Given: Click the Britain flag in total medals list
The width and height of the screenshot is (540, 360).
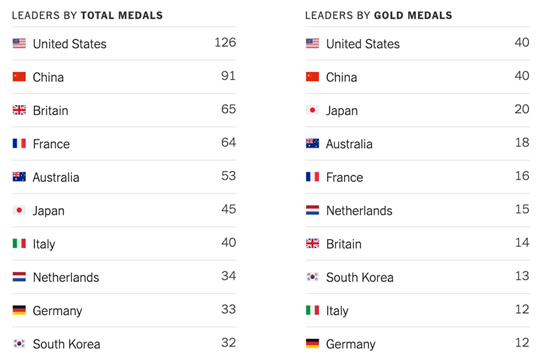Looking at the screenshot, I should (x=19, y=110).
